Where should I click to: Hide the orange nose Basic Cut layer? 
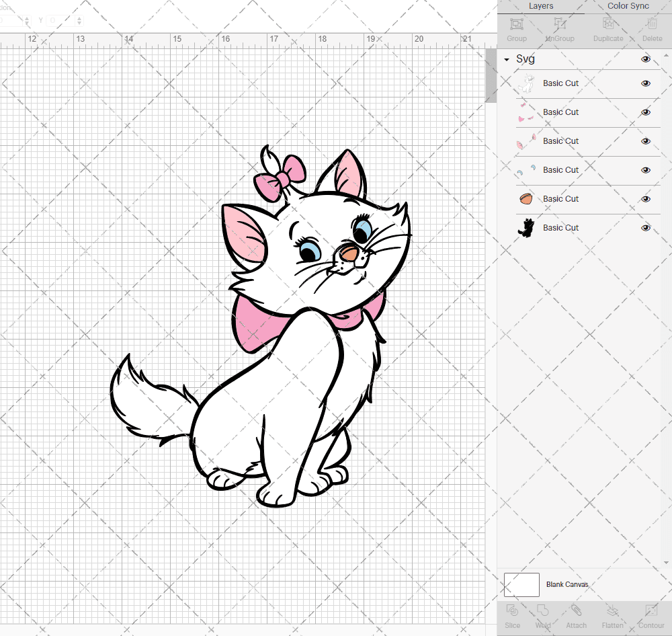(x=645, y=199)
